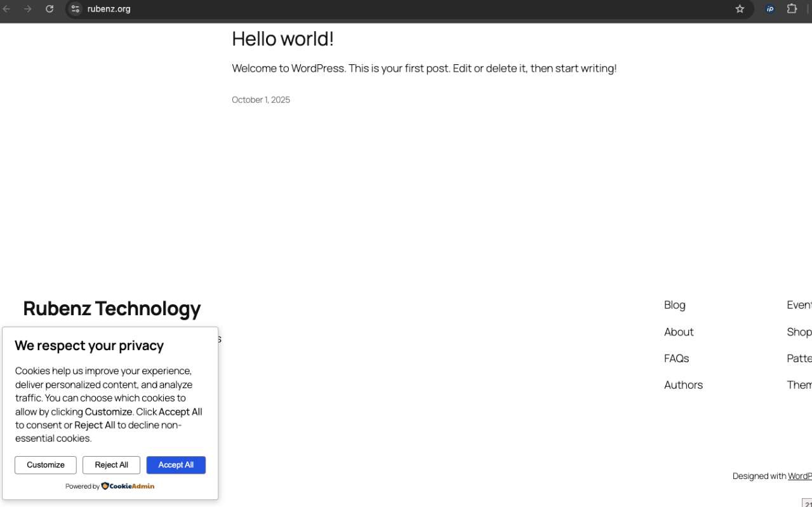The width and height of the screenshot is (812, 507).
Task: Open the Extensions puzzle icon
Action: 792,9
